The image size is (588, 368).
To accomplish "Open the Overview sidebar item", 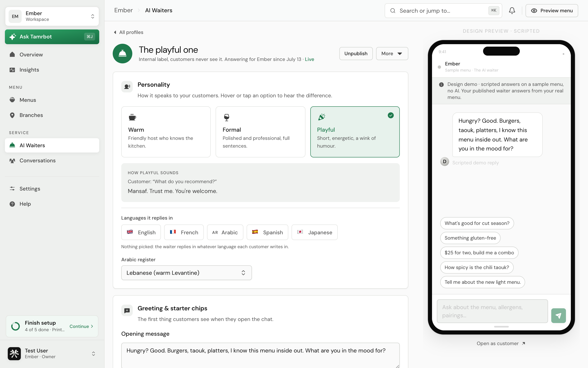I will (52, 55).
